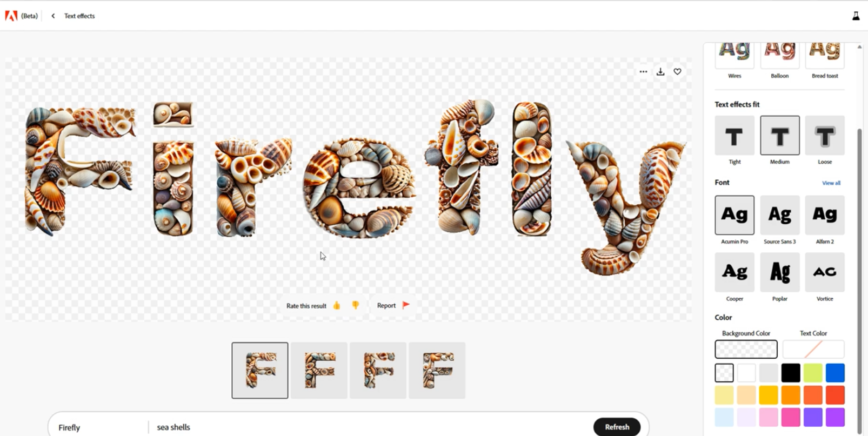The image size is (868, 436).
Task: Pick the blue color swatch
Action: 835,373
